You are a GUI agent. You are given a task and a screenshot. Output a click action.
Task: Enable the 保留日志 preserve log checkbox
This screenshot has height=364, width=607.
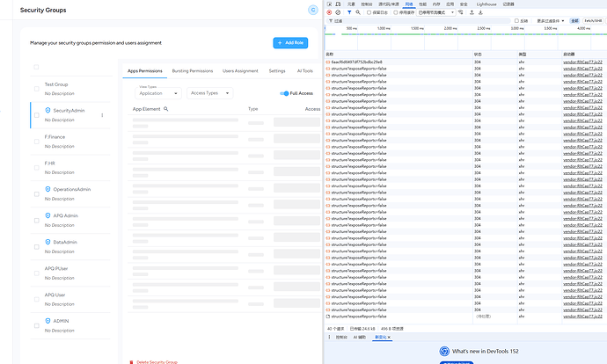369,12
